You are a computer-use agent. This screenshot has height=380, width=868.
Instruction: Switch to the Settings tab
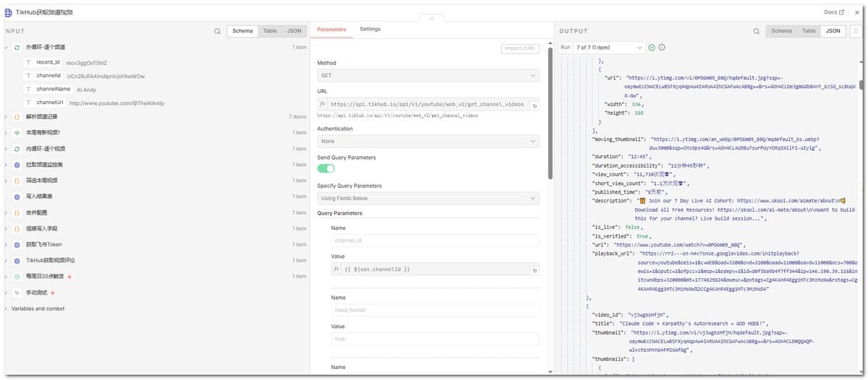click(x=370, y=29)
